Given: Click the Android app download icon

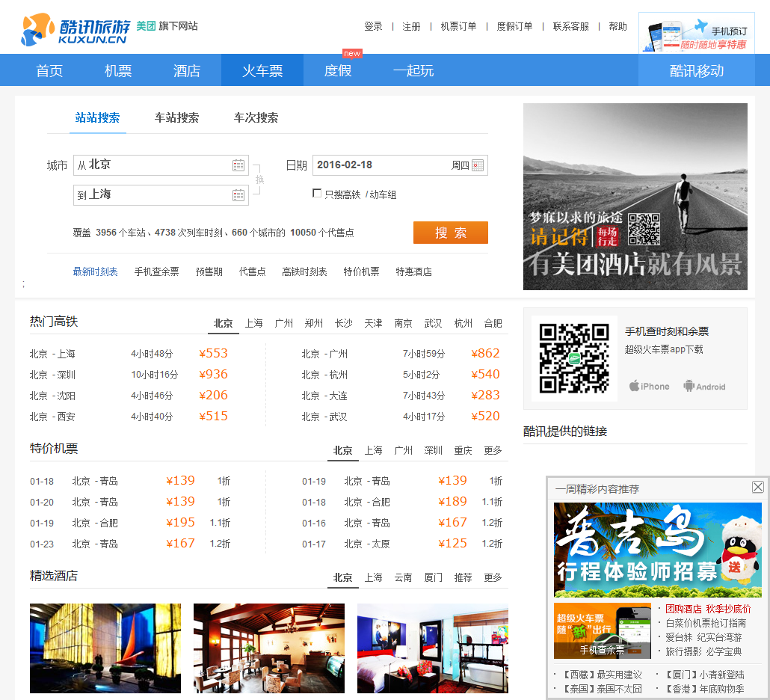Looking at the screenshot, I should [x=704, y=387].
